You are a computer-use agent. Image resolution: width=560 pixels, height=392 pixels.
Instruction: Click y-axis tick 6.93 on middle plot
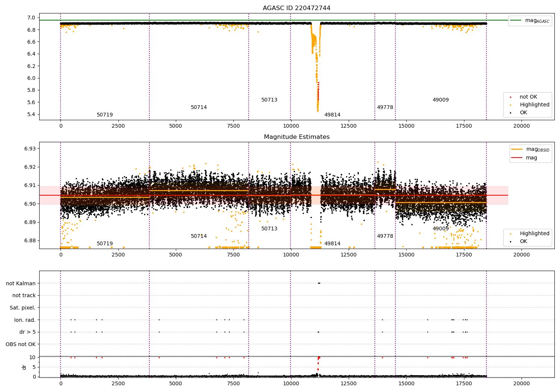29,149
